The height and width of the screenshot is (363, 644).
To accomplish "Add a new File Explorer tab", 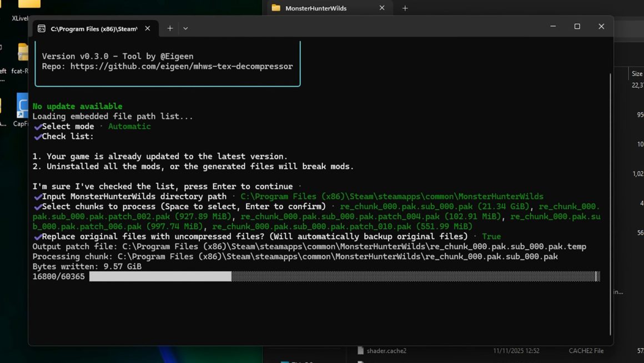I will click(x=405, y=8).
